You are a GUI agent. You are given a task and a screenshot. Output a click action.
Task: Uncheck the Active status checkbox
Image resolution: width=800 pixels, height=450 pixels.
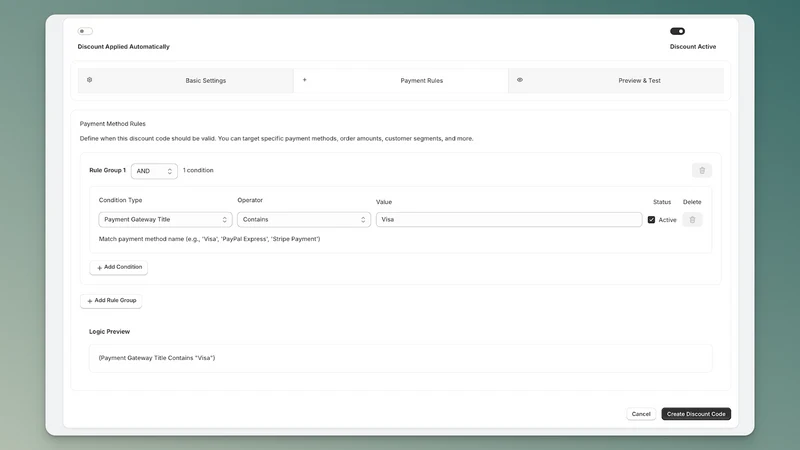click(652, 220)
